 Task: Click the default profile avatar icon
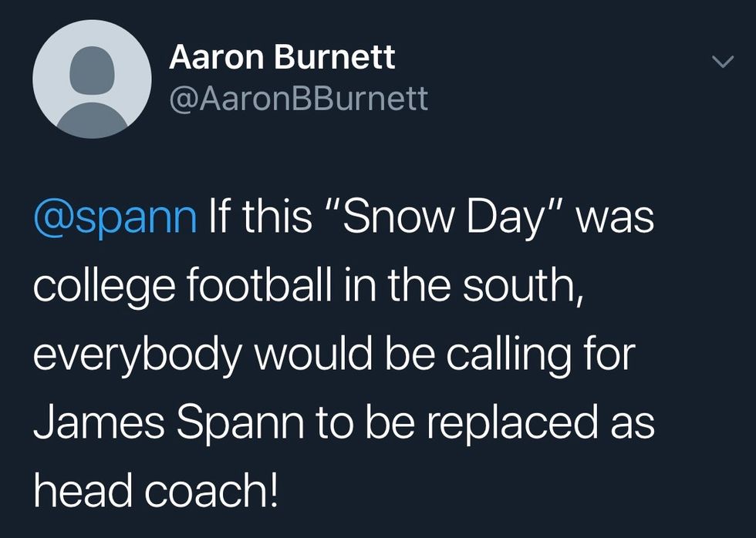tap(93, 79)
